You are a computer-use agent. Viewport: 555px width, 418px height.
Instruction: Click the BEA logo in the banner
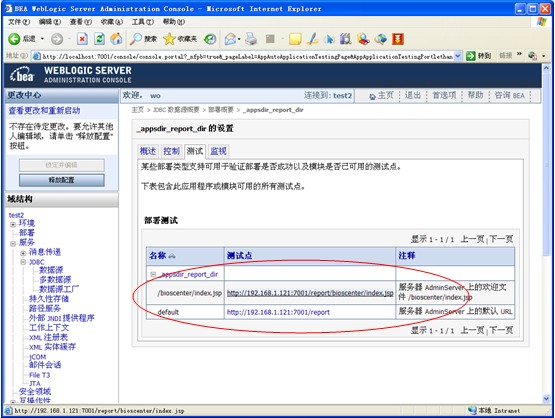point(22,74)
